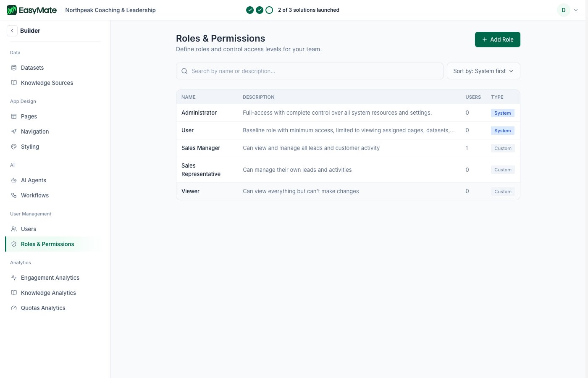Viewport: 588px width, 378px height.
Task: Click the DESCRIPTION column header
Action: point(259,97)
